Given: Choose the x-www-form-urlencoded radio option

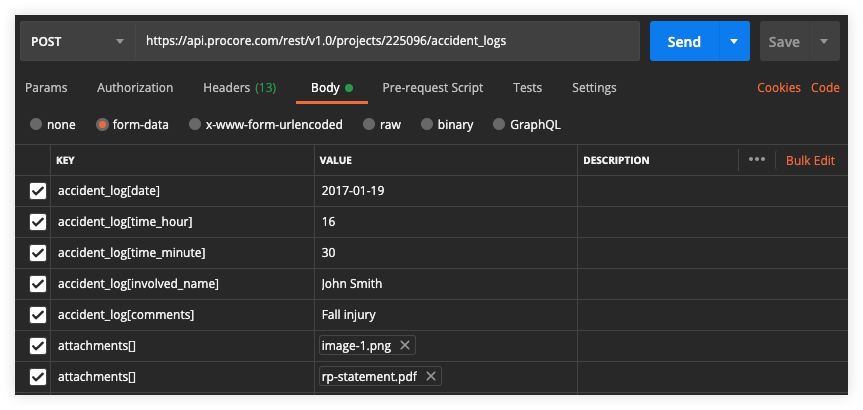Looking at the screenshot, I should point(266,125).
